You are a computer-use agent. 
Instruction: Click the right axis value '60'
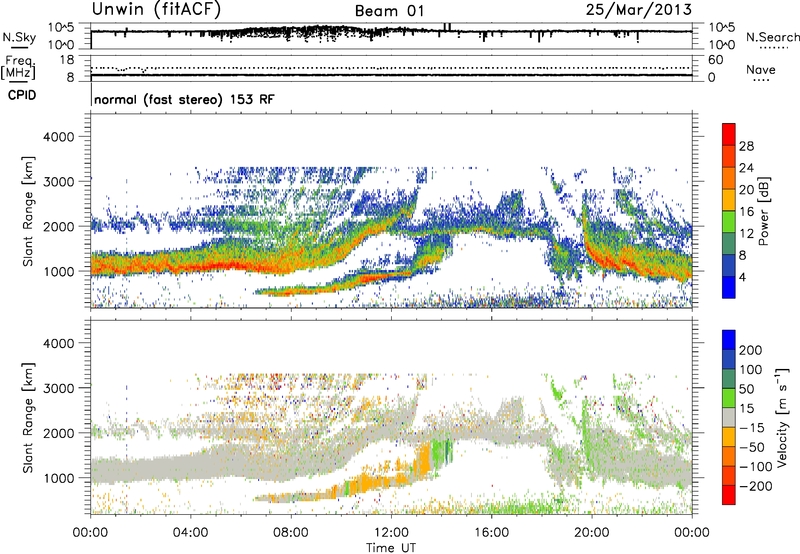pos(715,60)
